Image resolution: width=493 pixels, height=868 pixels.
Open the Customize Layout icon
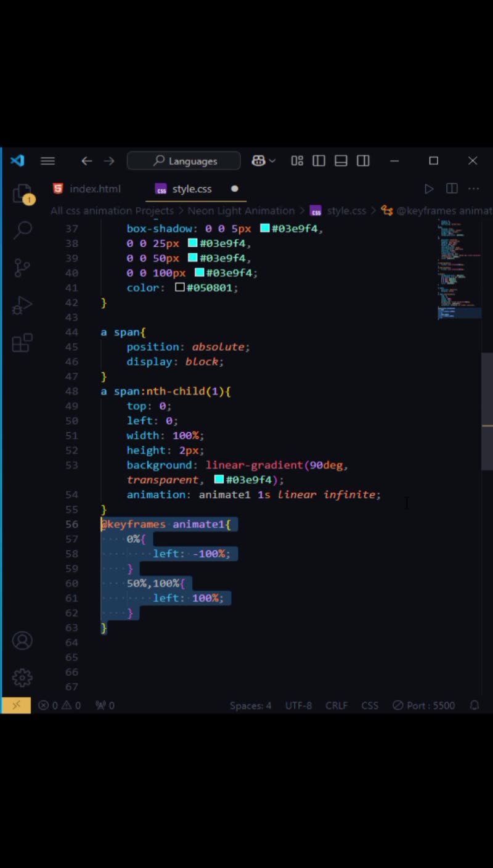297,161
